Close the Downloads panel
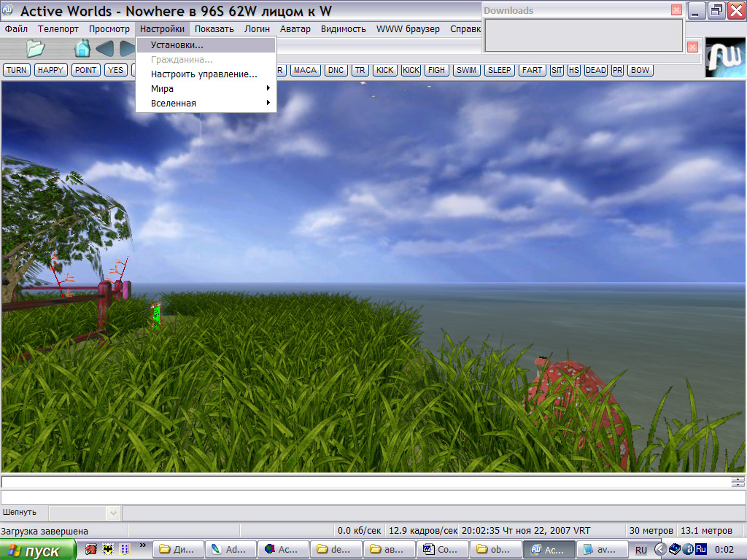 [676, 10]
